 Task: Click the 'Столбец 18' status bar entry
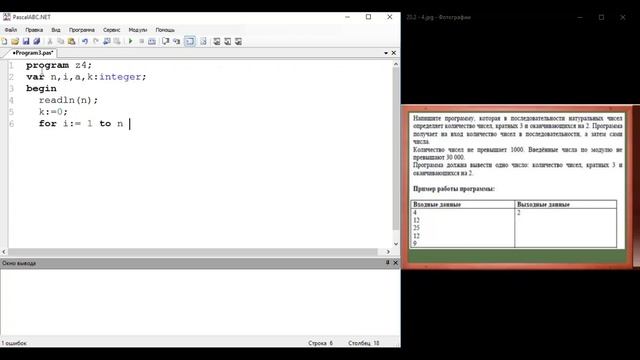[364, 343]
